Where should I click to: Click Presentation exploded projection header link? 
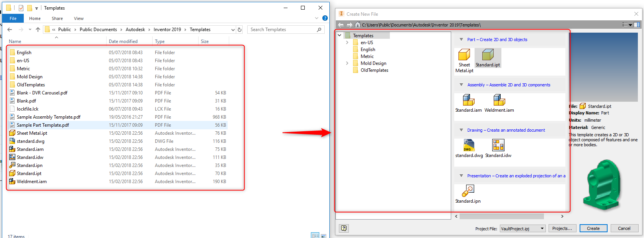tap(516, 176)
